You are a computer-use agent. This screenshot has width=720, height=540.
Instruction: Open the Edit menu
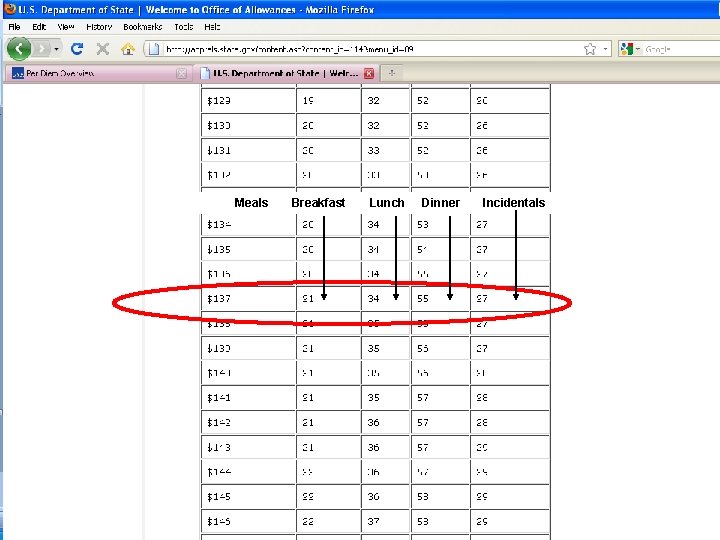click(39, 27)
